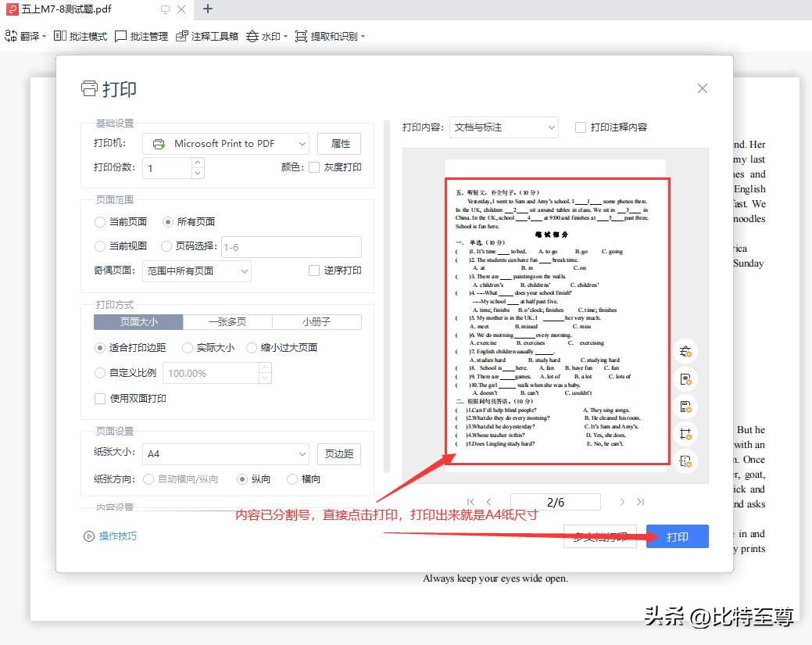This screenshot has height=645, width=812.
Task: Jump to last preview page
Action: [x=641, y=501]
